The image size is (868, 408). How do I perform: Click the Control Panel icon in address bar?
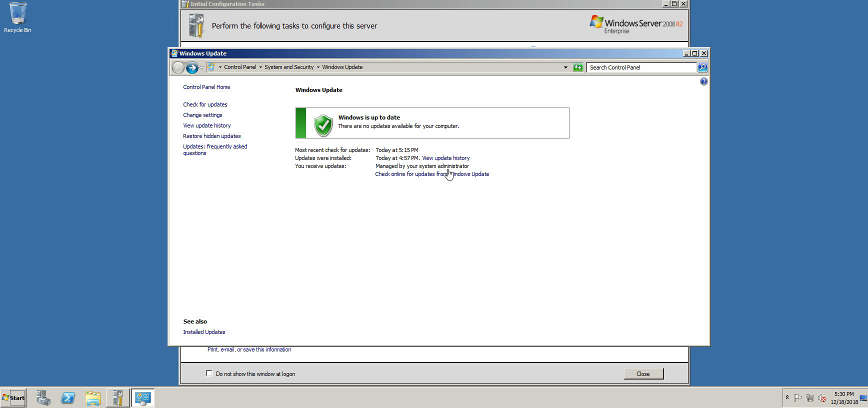211,67
